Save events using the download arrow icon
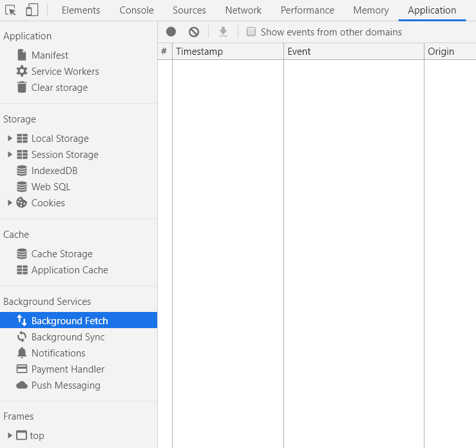The width and height of the screenshot is (476, 448). pos(223,32)
